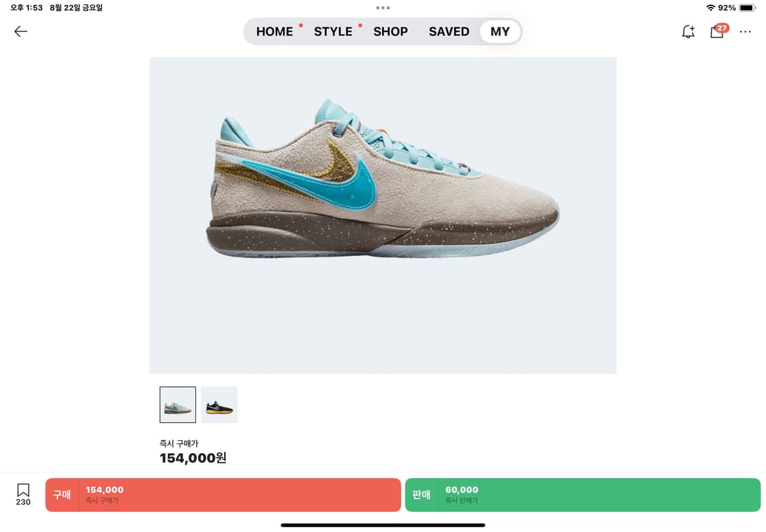The image size is (766, 532).
Task: Select the beige shoe thumbnail
Action: tap(178, 405)
